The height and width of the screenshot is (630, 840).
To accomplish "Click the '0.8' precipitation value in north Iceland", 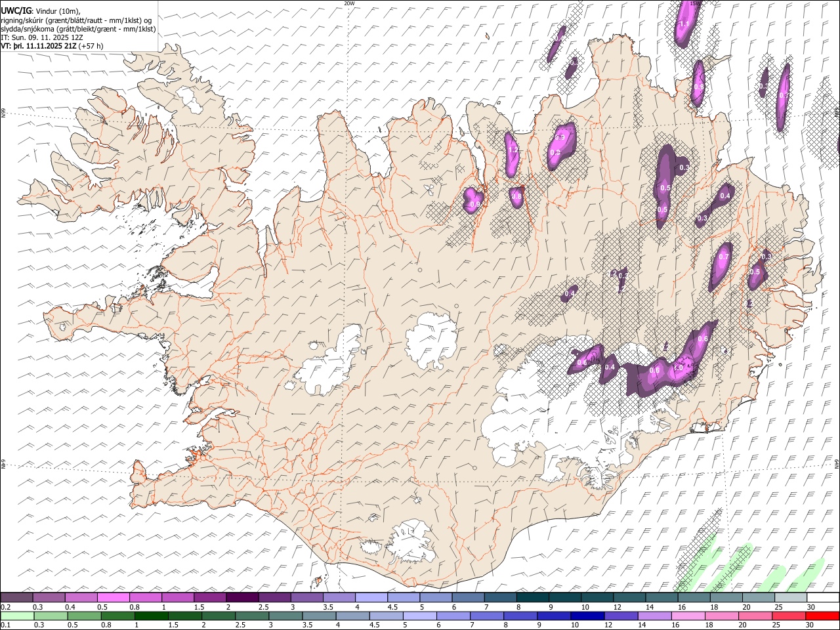I will pos(516,196).
